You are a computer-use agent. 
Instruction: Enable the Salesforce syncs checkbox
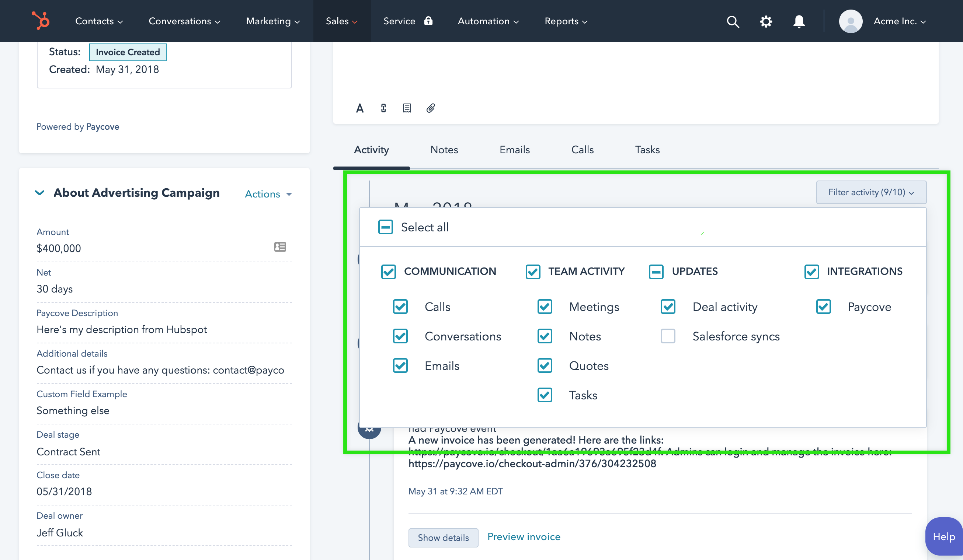pyautogui.click(x=668, y=336)
